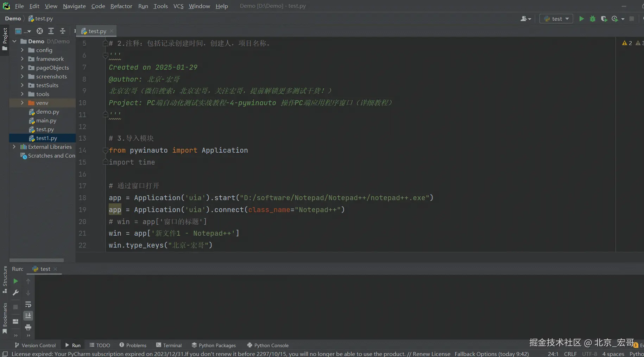Open the Refactor menu
Screen dimensions: 644x357
click(121, 6)
